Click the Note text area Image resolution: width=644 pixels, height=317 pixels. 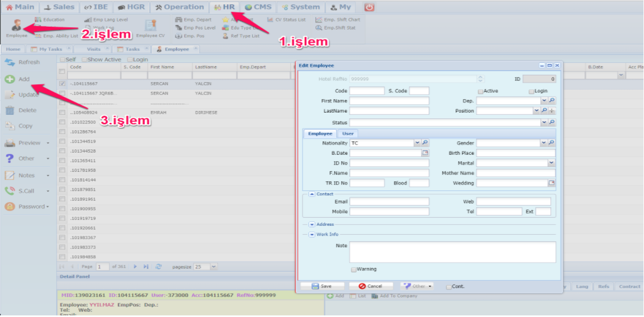point(453,252)
